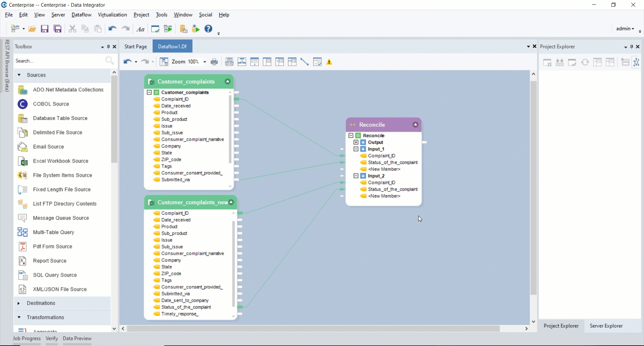Expand the Output node in Reconcile
644x346 pixels.
click(x=356, y=142)
